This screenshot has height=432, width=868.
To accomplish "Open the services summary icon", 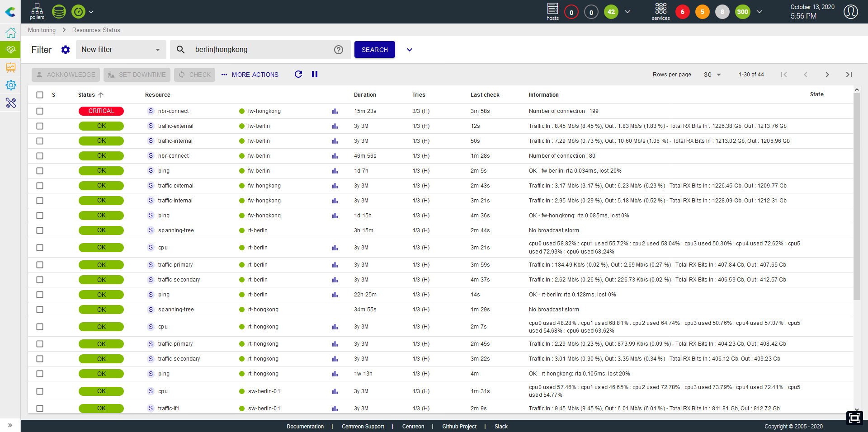I will (660, 11).
